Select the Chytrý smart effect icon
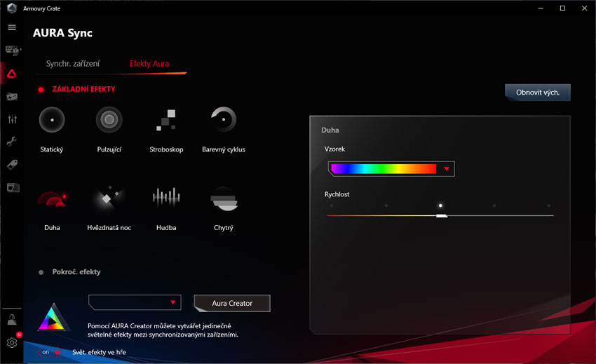Viewport: 596px width, 364px height. tap(224, 198)
